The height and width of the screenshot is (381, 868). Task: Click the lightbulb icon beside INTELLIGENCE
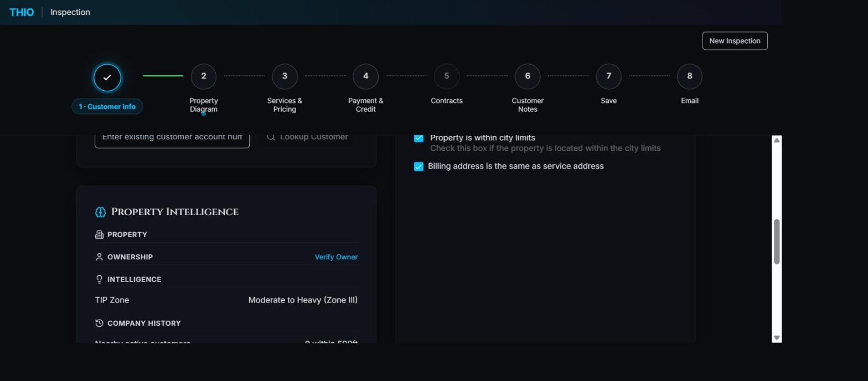point(99,279)
